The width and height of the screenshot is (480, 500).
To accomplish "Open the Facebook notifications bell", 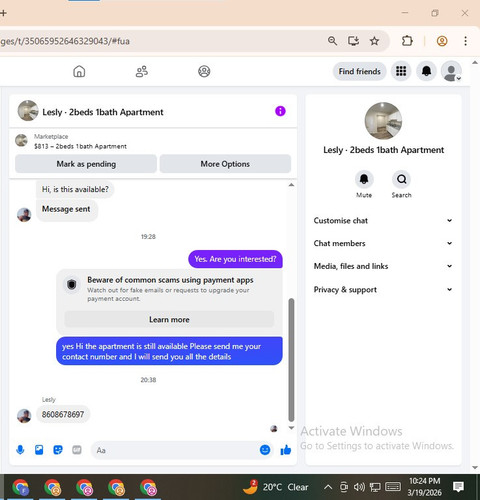I will [426, 71].
